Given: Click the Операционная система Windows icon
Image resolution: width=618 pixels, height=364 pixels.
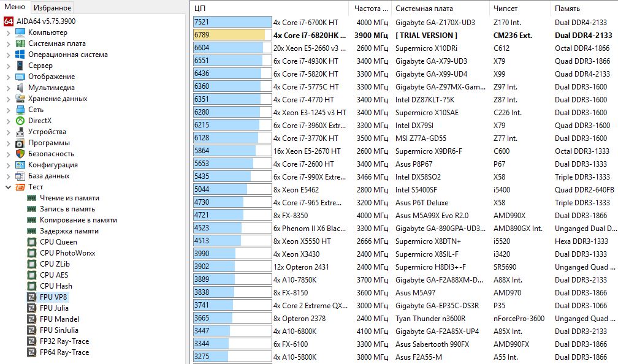Looking at the screenshot, I should click(x=20, y=55).
